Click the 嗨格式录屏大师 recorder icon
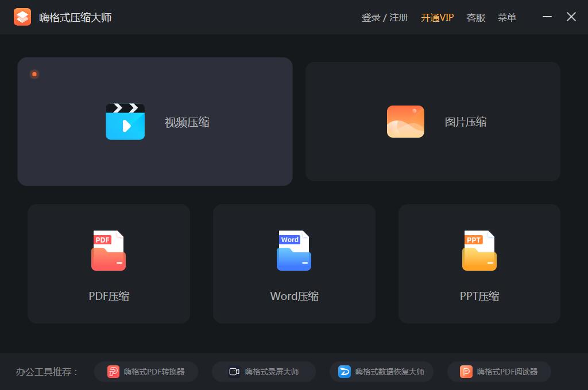The width and height of the screenshot is (588, 390). point(233,372)
